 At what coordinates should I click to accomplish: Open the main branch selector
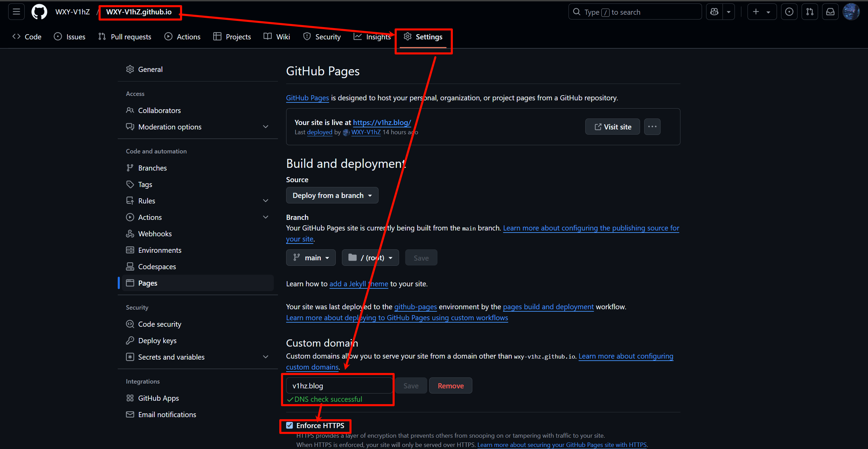point(311,258)
